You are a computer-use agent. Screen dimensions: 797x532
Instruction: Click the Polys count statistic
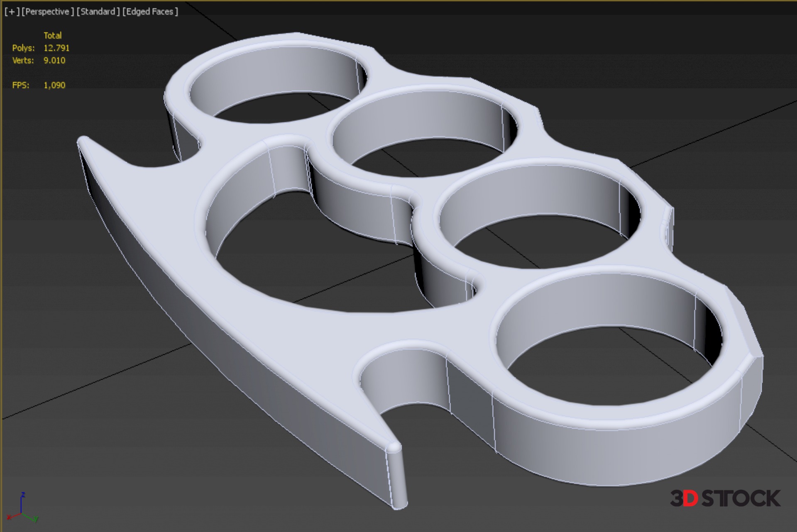point(56,48)
